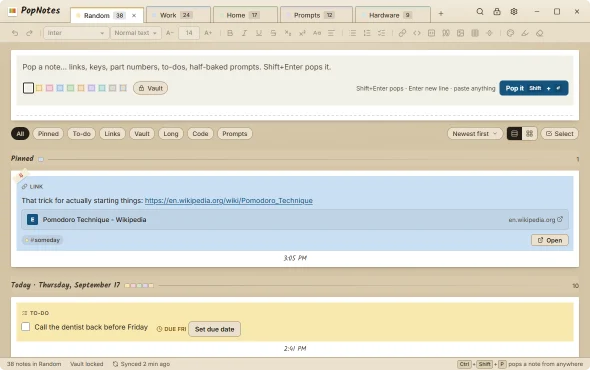Insert an image from toolbar
Screen dimensions: 590x370
click(461, 33)
